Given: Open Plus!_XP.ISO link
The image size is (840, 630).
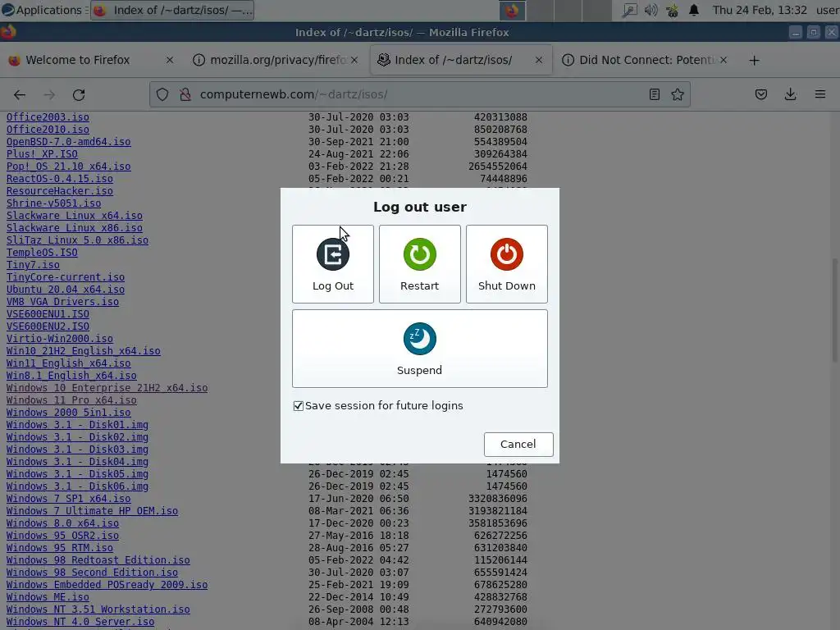Looking at the screenshot, I should tap(42, 154).
